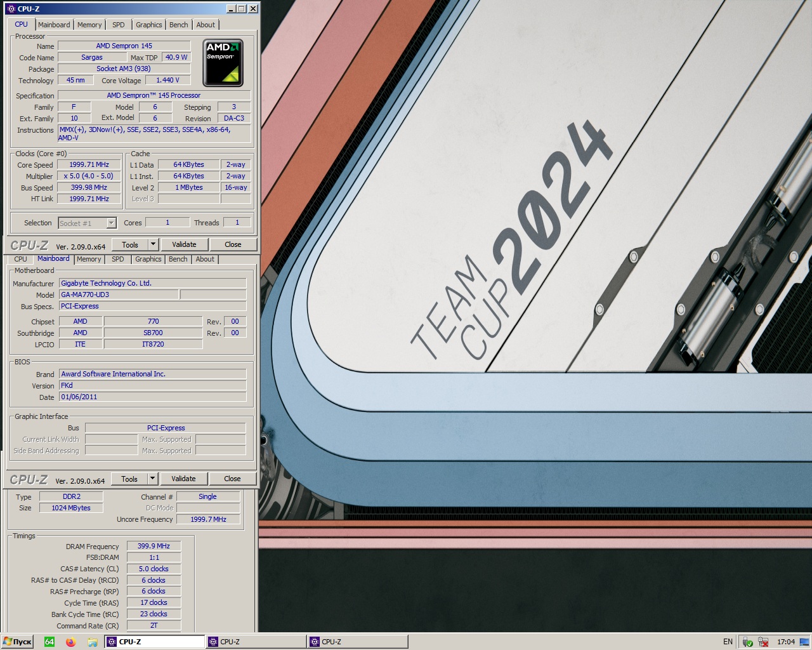
Task: Open the Firefox icon in the taskbar
Action: [70, 642]
